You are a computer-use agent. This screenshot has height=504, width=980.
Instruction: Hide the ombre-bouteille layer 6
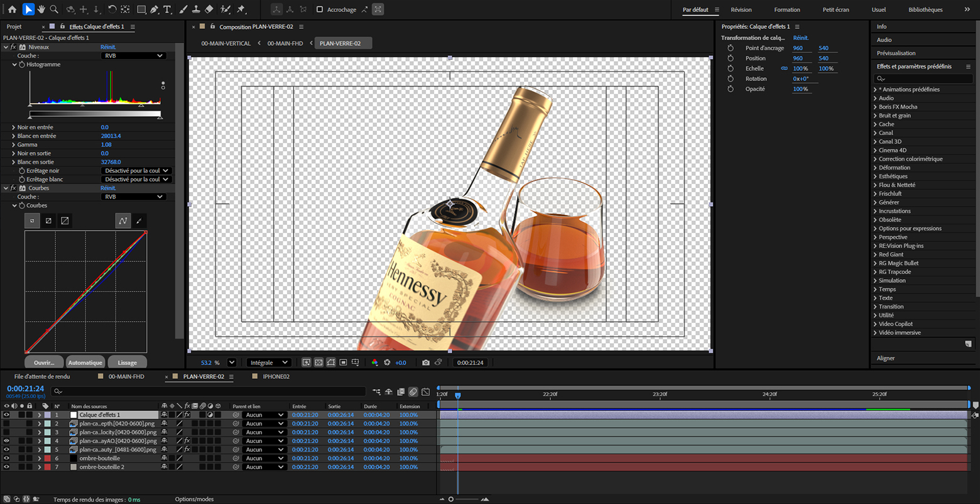pyautogui.click(x=6, y=458)
